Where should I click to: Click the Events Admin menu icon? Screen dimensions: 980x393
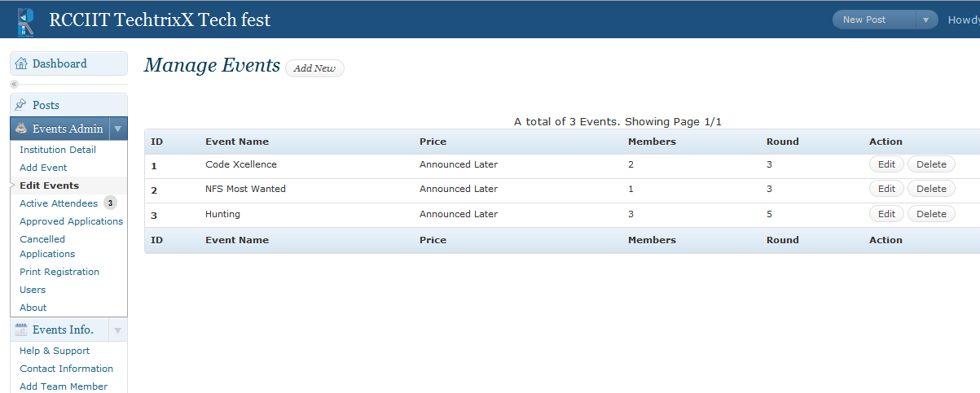point(21,129)
